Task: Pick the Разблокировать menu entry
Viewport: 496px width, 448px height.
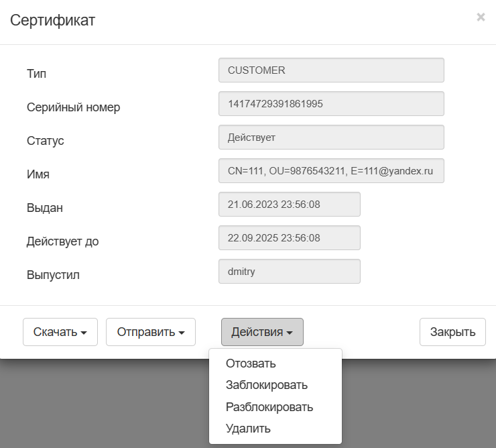Action: tap(269, 406)
